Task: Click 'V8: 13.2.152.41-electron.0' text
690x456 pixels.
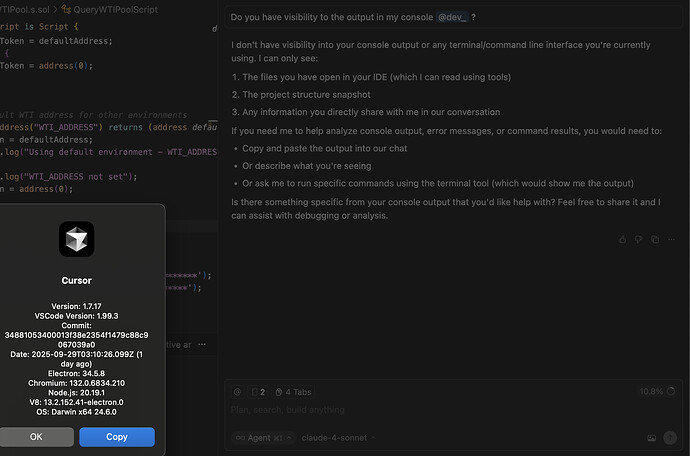Action: pos(76,402)
